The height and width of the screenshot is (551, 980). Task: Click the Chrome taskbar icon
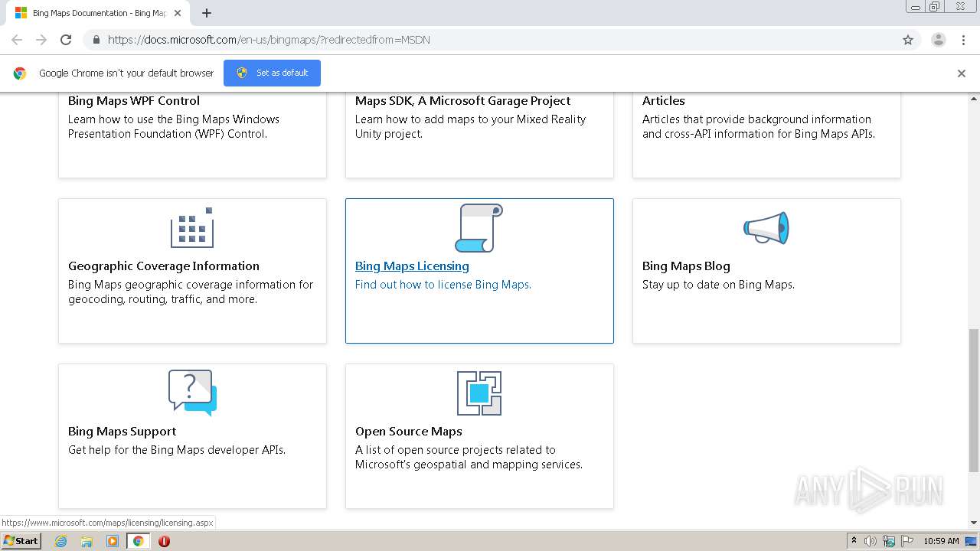point(138,541)
